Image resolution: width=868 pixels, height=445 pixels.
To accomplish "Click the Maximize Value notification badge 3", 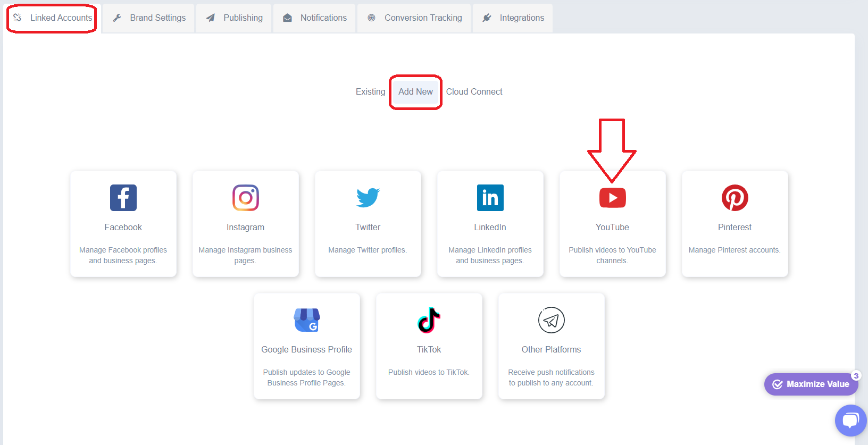I will click(x=856, y=376).
